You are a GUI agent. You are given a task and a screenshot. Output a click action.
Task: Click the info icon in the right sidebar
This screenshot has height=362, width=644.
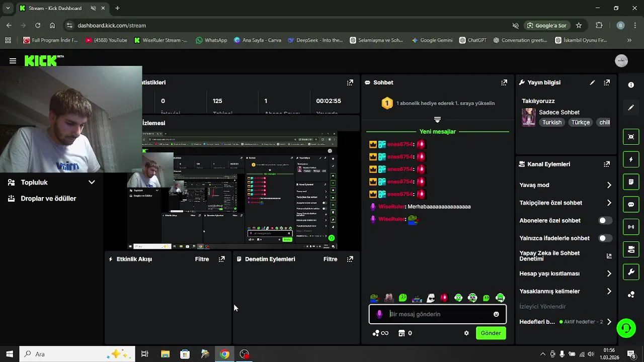[x=631, y=85]
